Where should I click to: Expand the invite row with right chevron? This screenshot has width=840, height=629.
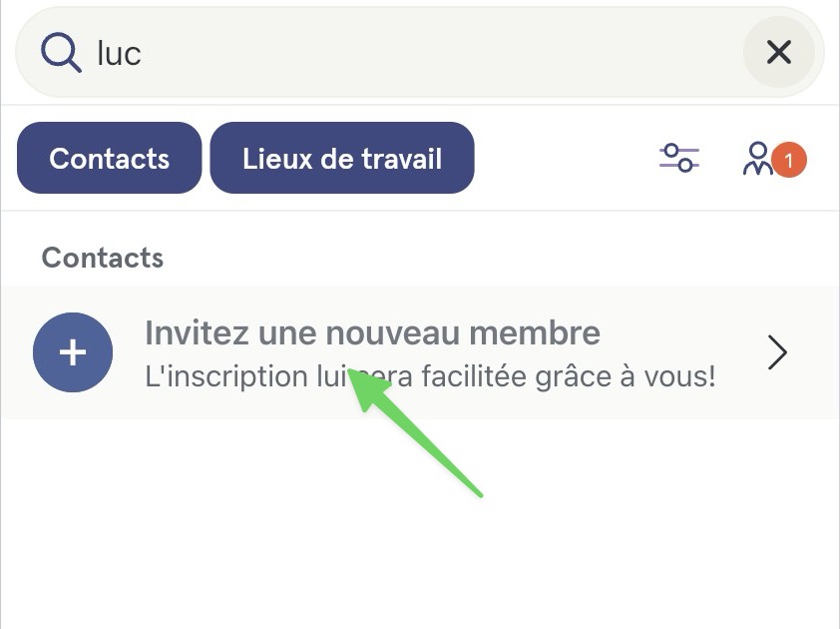click(x=777, y=352)
